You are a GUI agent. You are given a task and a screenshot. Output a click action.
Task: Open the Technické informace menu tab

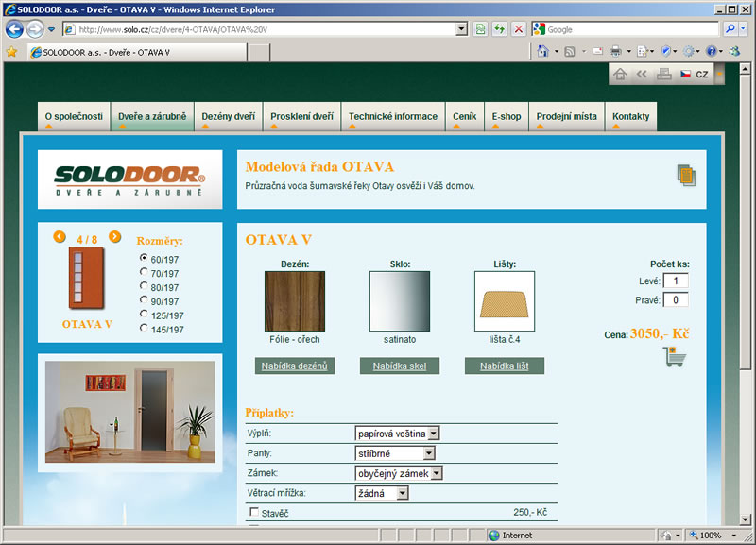392,117
